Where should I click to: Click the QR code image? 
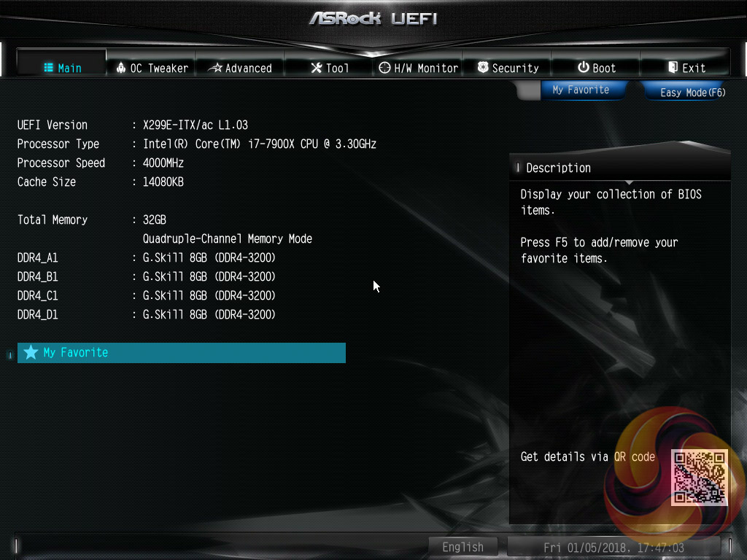coord(700,478)
